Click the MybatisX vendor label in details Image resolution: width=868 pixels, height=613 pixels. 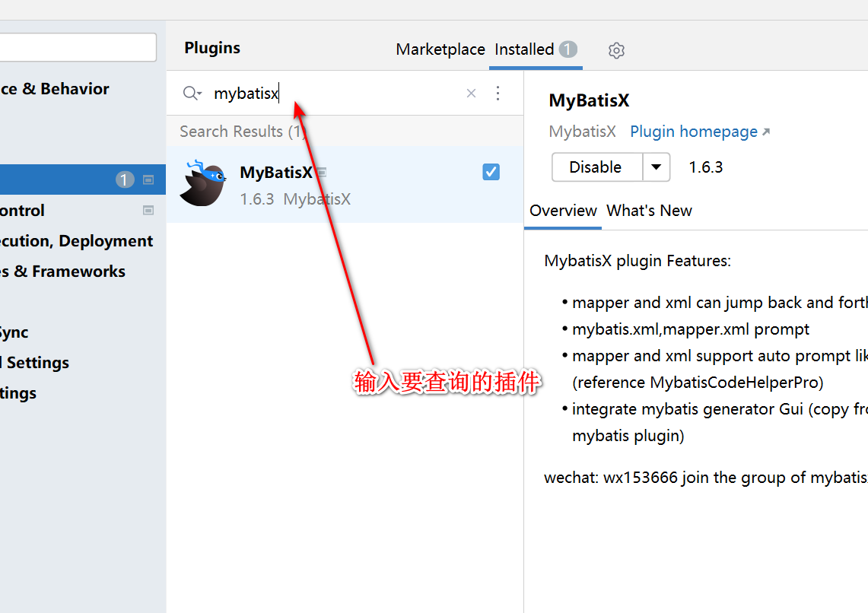coord(583,132)
